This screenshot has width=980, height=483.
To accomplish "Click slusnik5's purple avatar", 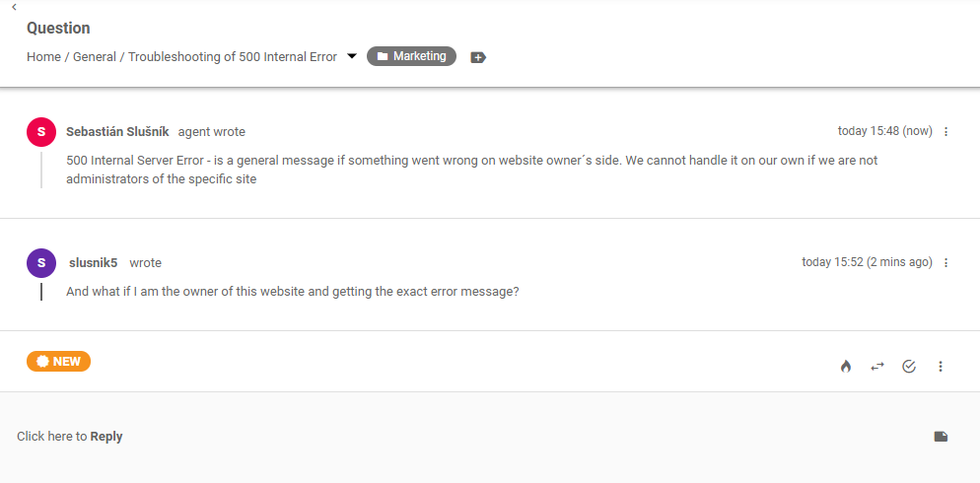I will pyautogui.click(x=40, y=263).
